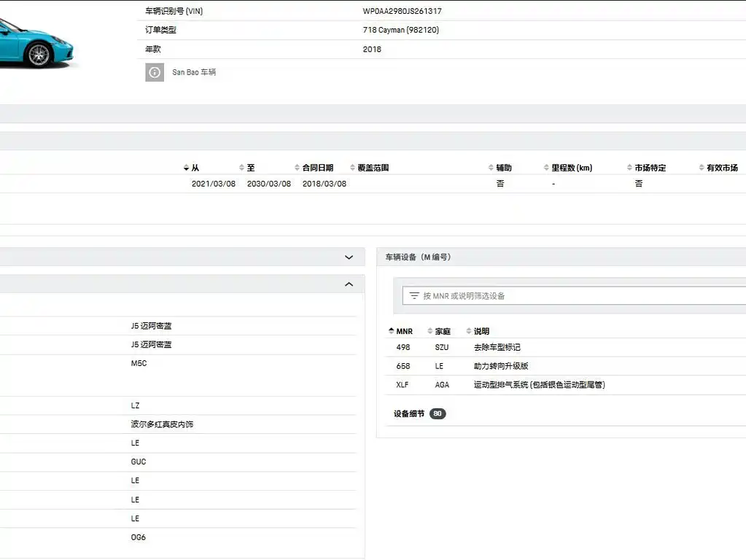Select the end date 2030/03/08
The width and height of the screenshot is (746, 560).
[269, 184]
